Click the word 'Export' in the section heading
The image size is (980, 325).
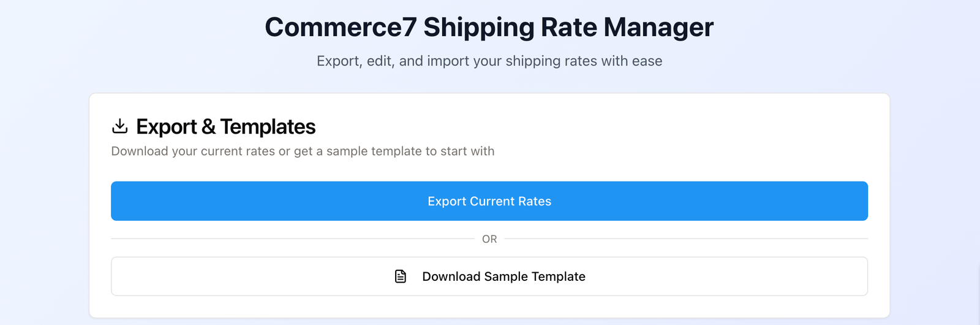166,127
